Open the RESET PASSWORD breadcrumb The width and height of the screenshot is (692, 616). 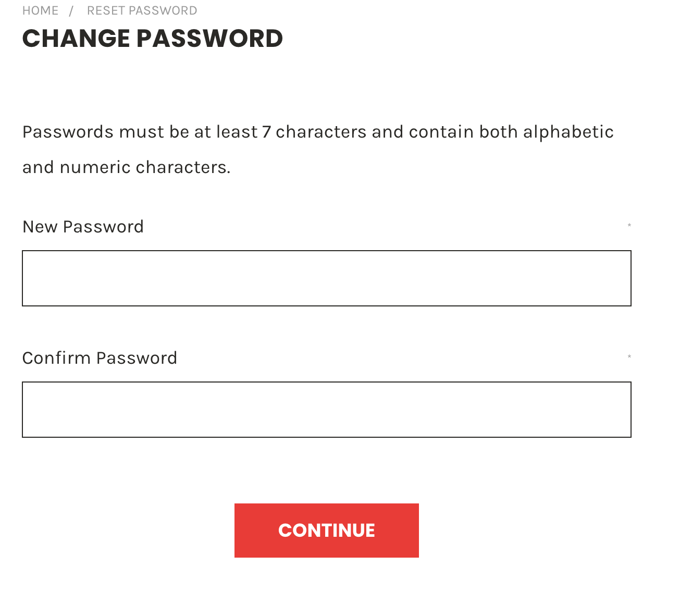pyautogui.click(x=142, y=10)
